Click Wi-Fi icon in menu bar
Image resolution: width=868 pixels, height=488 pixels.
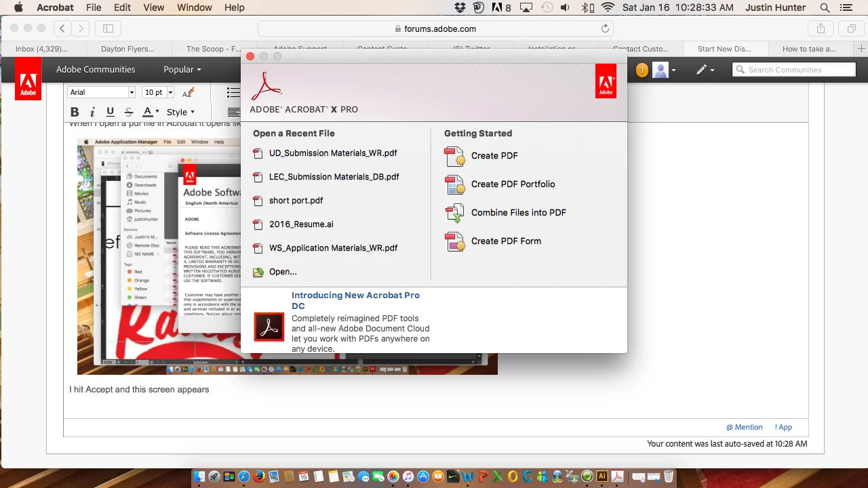tap(608, 7)
